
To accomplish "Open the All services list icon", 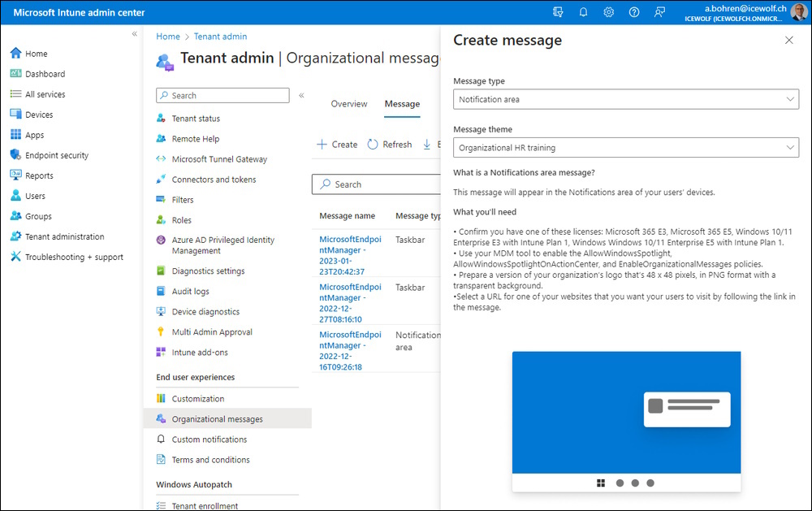I will [x=15, y=93].
